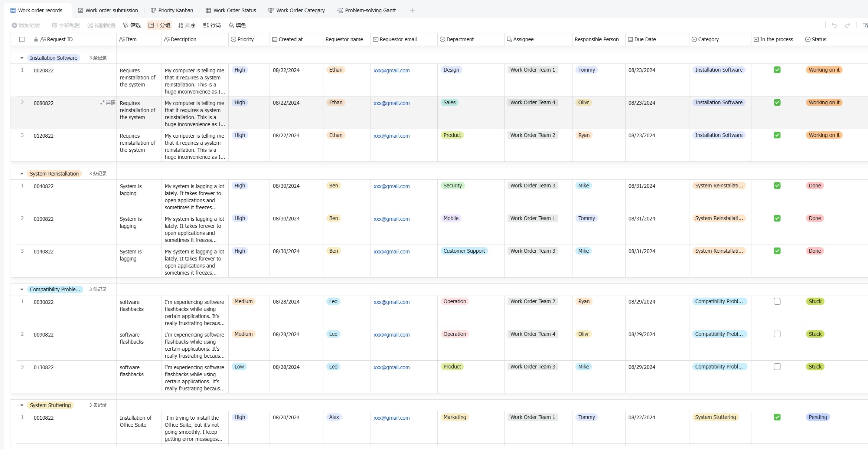Screen dimensions: 868x449
Task: Open the fill color (填色) tool
Action: point(237,25)
